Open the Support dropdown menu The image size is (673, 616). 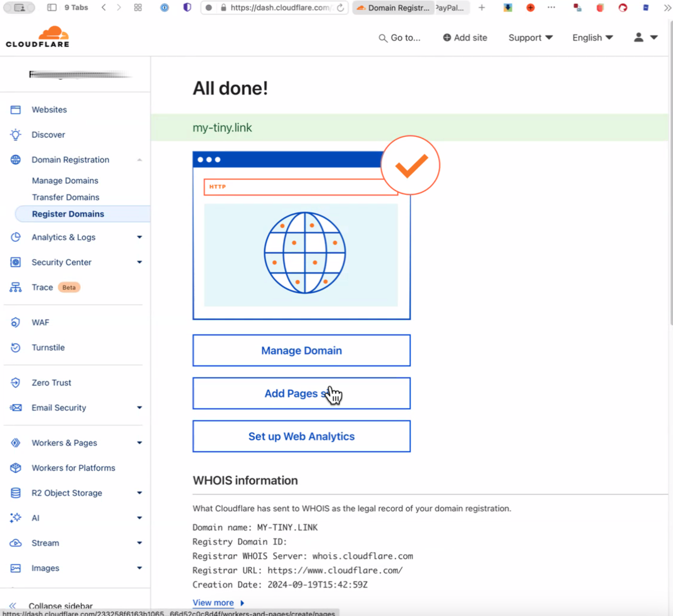530,37
